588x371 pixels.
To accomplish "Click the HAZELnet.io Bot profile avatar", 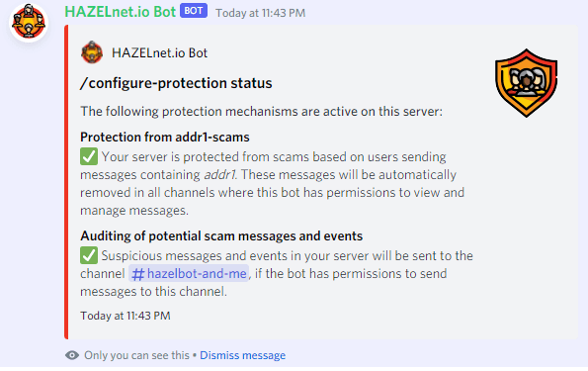I will tap(29, 22).
